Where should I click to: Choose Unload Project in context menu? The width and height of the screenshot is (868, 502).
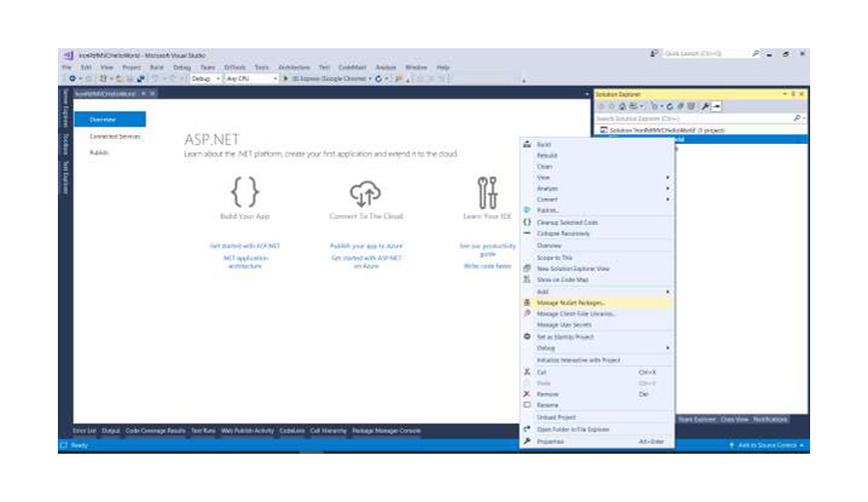(x=597, y=417)
